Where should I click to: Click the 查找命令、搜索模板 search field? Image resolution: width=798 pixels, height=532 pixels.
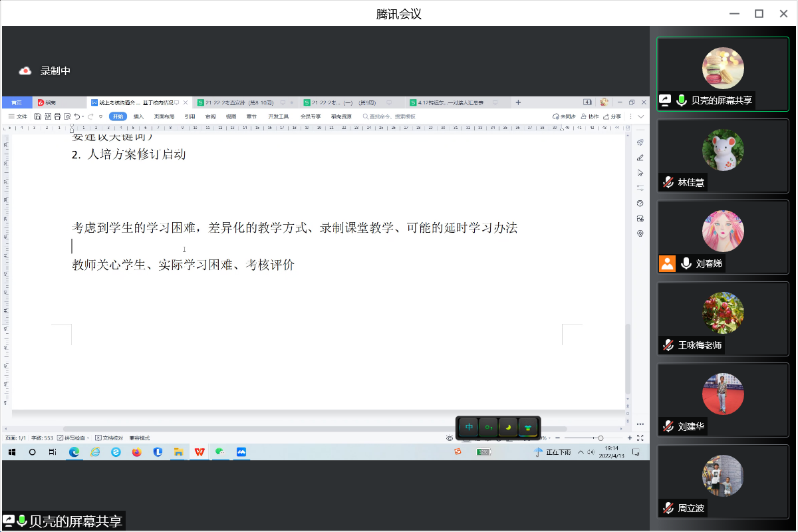[x=389, y=116]
